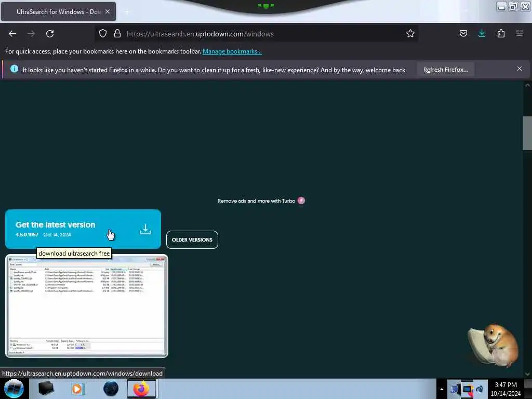The image size is (532, 399).
Task: Open the UltraSearch screenshot thumbnail
Action: (x=87, y=306)
